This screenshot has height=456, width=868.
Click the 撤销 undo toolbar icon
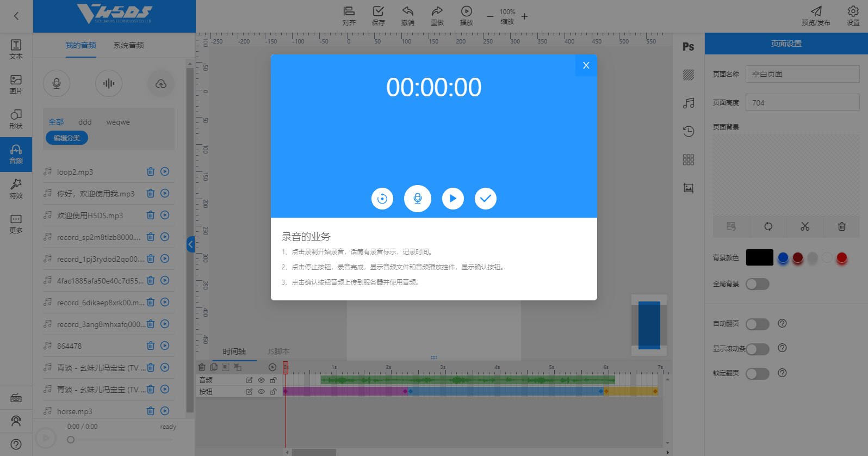click(x=408, y=16)
